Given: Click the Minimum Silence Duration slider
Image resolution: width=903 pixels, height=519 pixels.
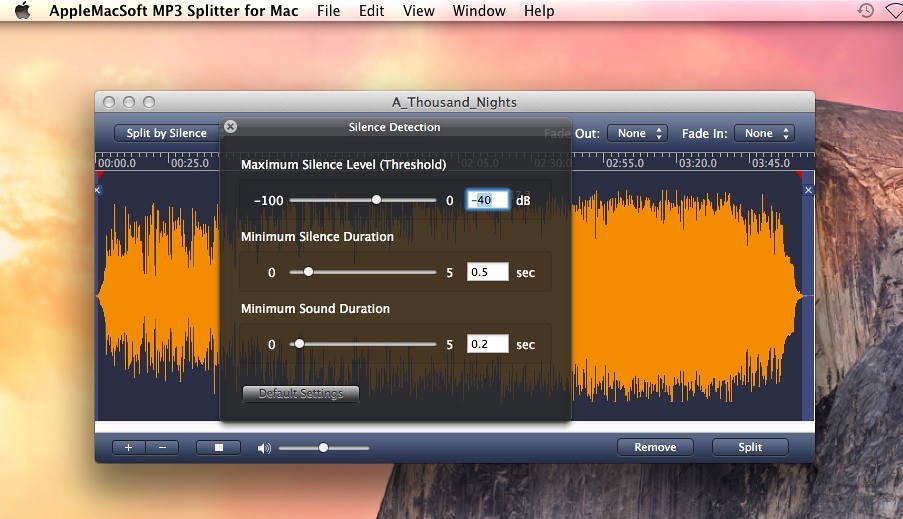Looking at the screenshot, I should (363, 272).
